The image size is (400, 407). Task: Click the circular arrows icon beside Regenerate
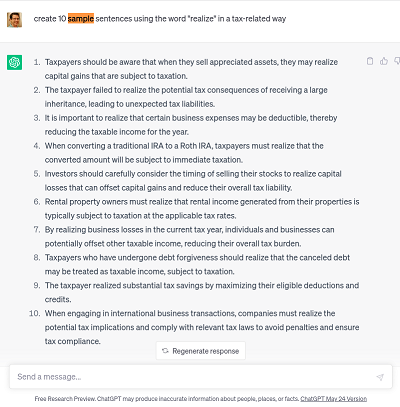coord(165,351)
